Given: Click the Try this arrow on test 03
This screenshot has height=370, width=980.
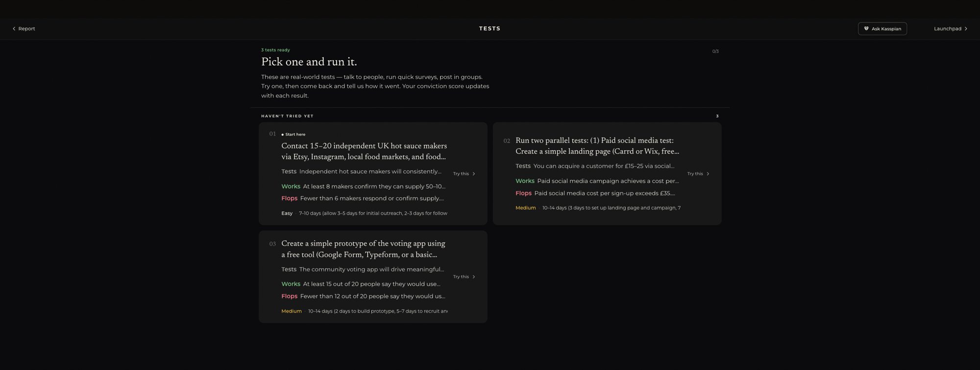Looking at the screenshot, I should click(x=474, y=277).
